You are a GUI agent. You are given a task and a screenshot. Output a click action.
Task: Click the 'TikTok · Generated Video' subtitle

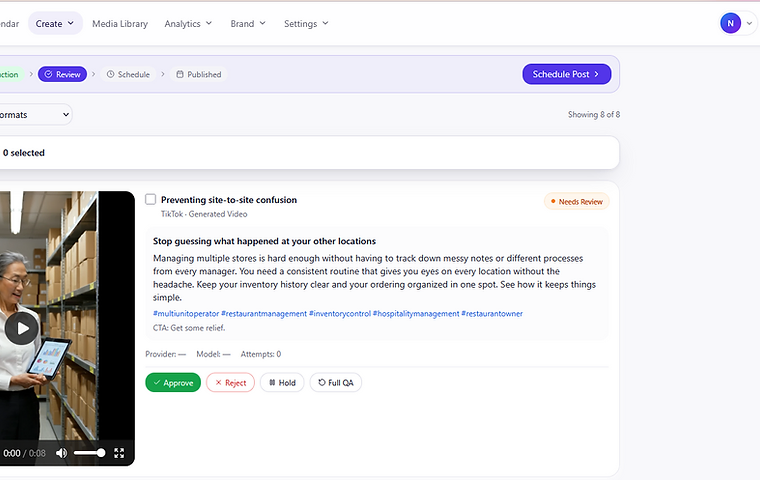204,214
